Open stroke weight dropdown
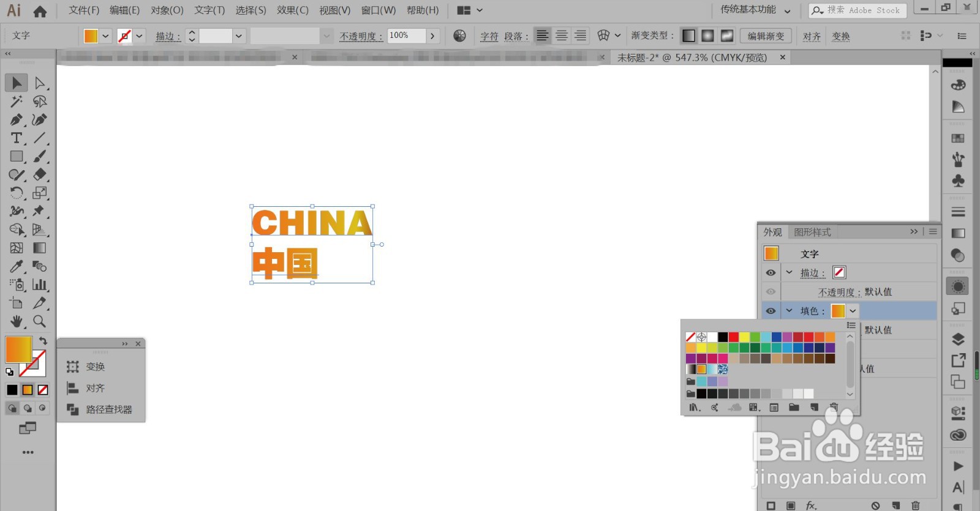The image size is (980, 511). pyautogui.click(x=239, y=36)
